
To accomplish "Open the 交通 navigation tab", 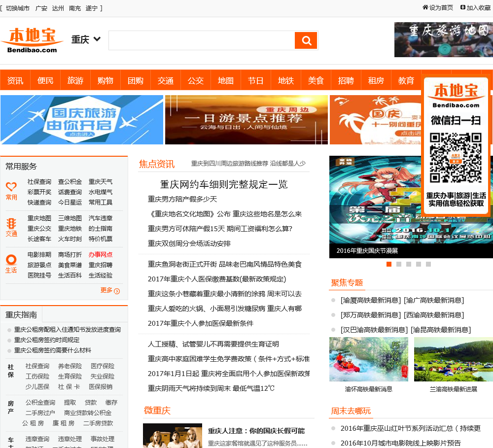I will click(x=166, y=80).
